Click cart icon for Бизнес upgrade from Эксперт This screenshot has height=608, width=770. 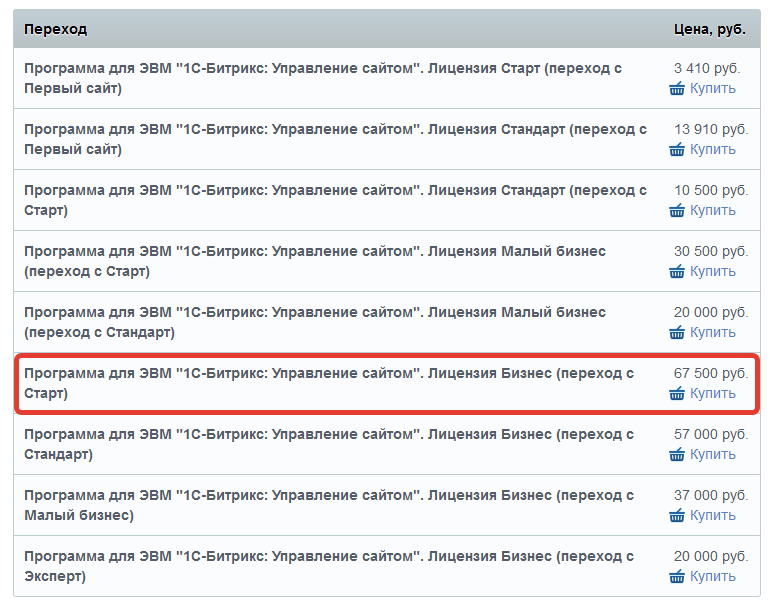coord(677,576)
